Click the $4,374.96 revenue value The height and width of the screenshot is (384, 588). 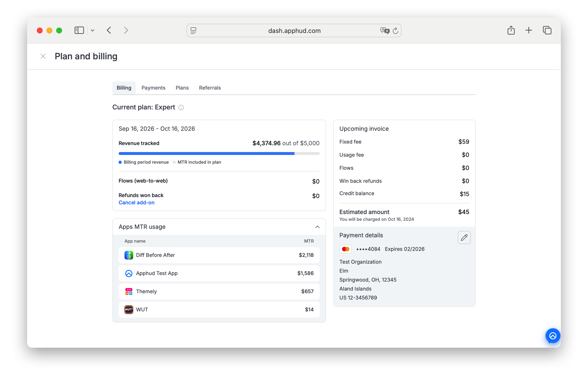[x=266, y=143]
